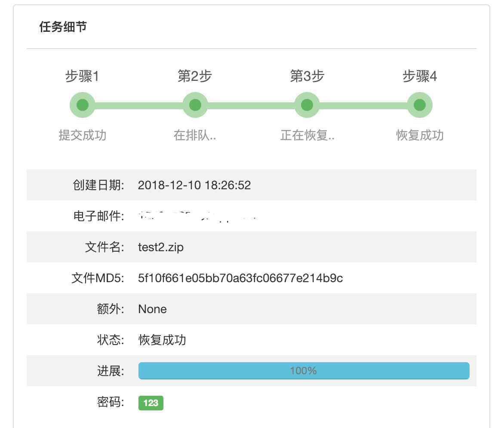Click the 步骤1 step circle

[x=82, y=105]
